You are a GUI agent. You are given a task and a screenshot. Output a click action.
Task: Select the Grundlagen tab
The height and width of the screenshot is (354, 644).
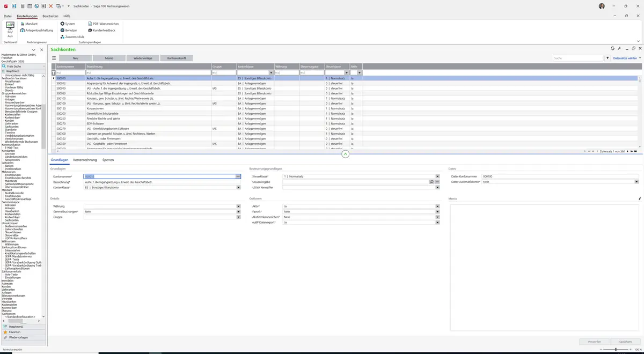(x=60, y=160)
